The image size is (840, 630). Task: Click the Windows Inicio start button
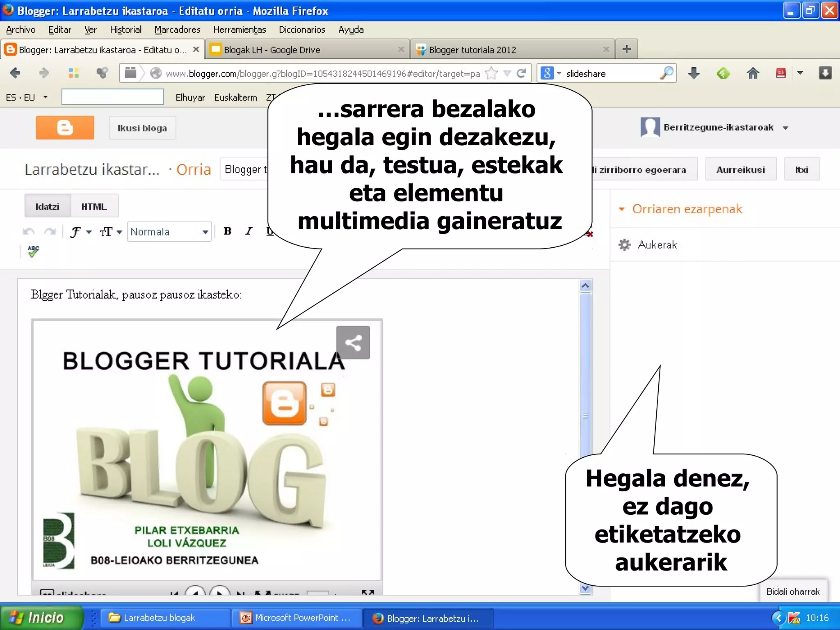click(x=41, y=617)
